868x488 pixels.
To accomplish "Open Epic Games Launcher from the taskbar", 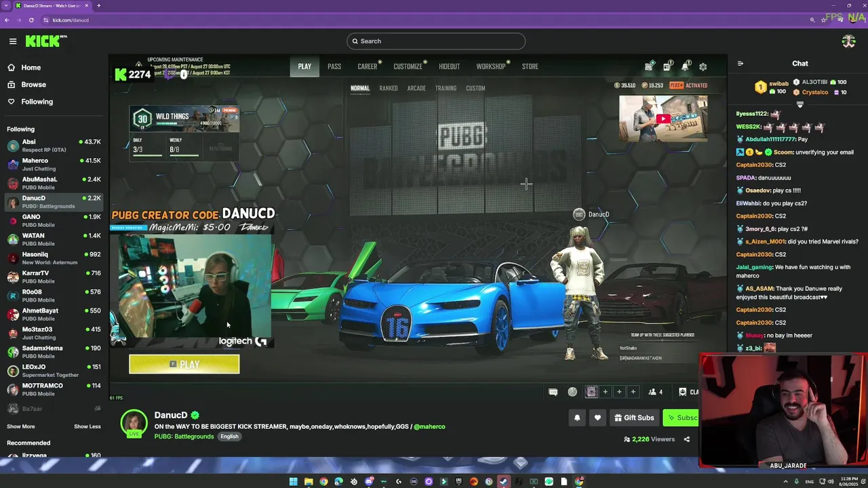I will pos(458,482).
